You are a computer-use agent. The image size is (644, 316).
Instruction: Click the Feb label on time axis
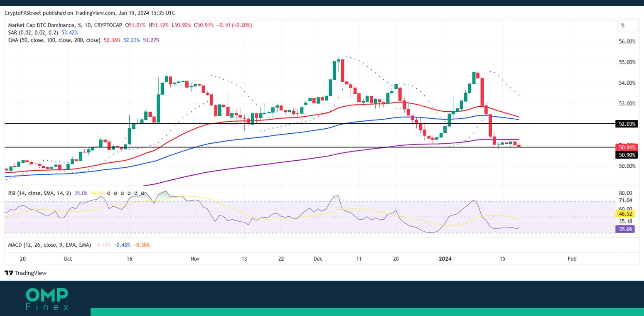point(572,259)
